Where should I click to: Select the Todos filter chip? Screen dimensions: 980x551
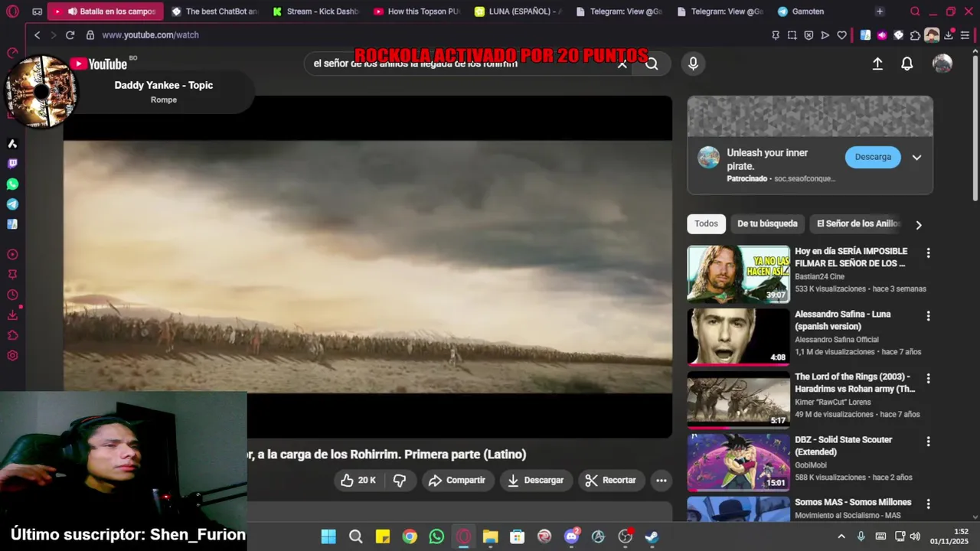pyautogui.click(x=706, y=223)
